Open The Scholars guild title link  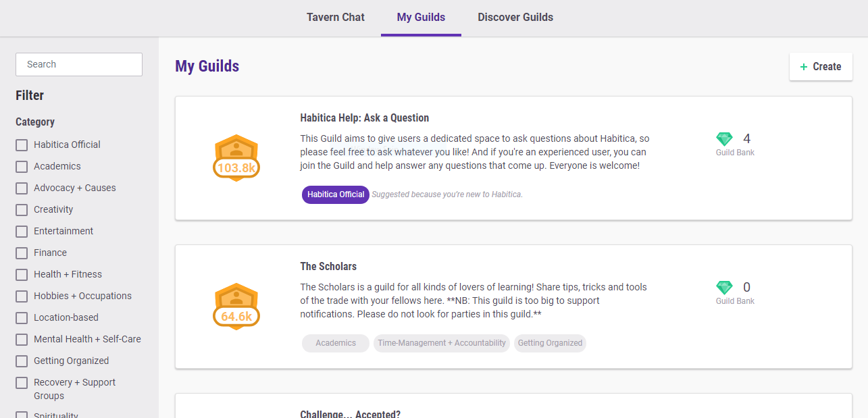tap(328, 267)
